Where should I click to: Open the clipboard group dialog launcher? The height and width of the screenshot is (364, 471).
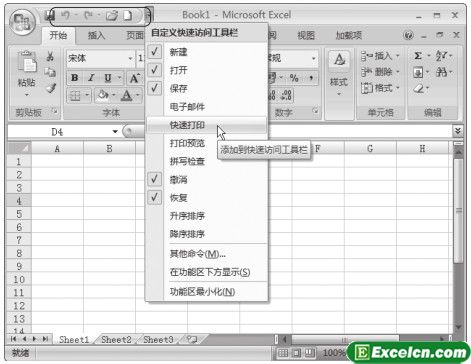55,111
